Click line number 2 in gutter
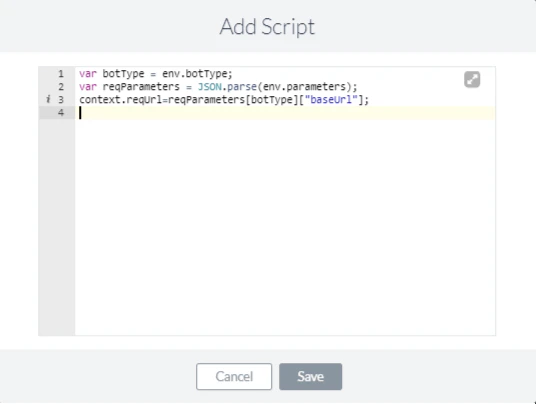The width and height of the screenshot is (536, 404). point(61,87)
